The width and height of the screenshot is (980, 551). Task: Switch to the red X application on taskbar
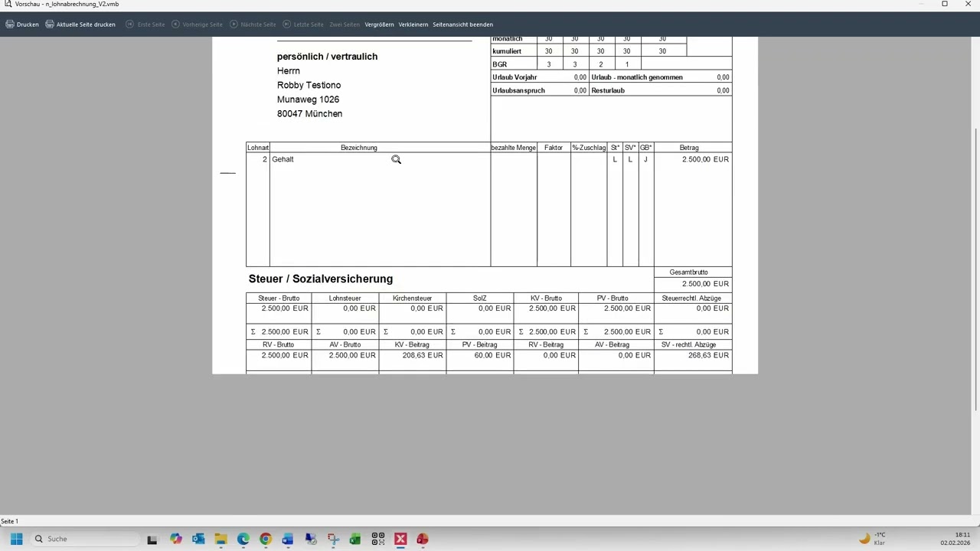coord(400,539)
